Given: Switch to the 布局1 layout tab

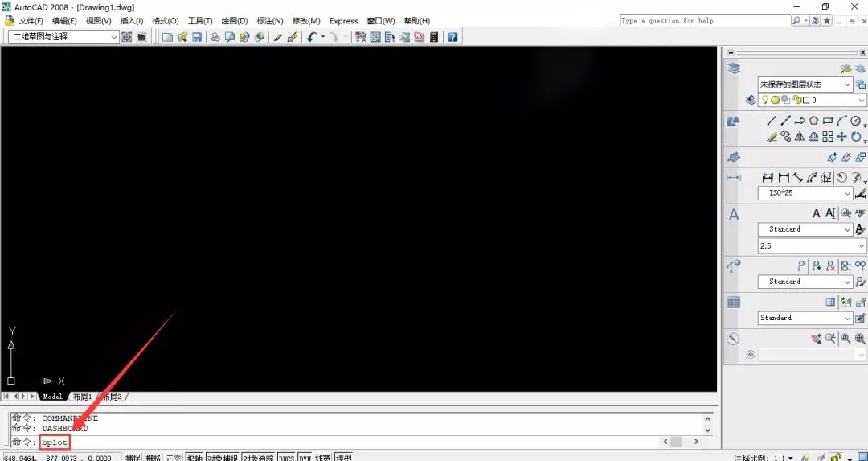Looking at the screenshot, I should (x=83, y=396).
